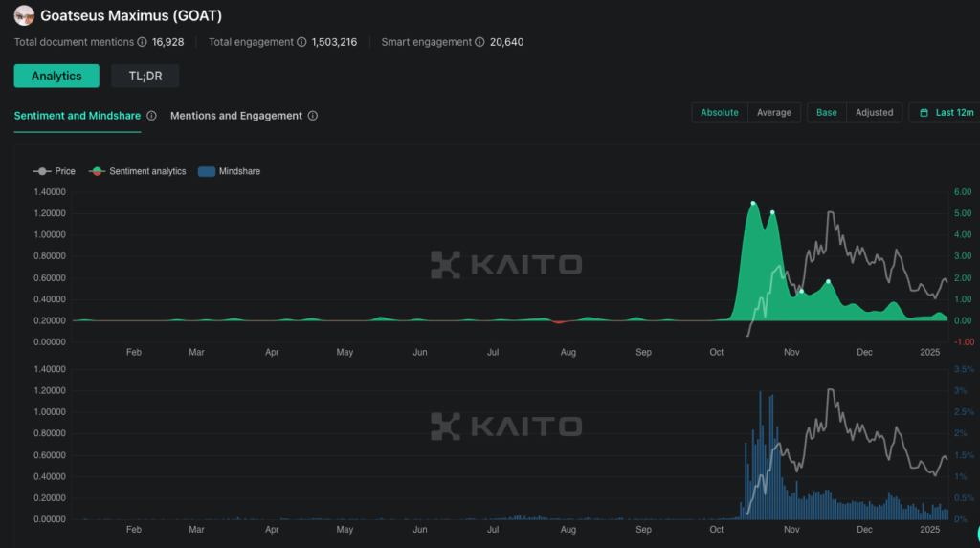Screen dimensions: 980x548
Task: Click the -1.00 red sentiment axis value
Action: point(965,341)
